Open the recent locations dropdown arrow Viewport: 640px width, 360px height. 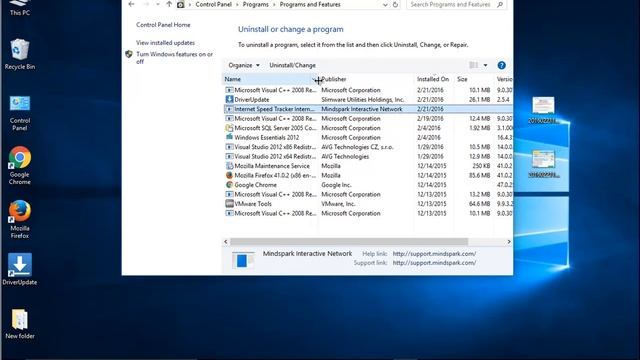pos(158,4)
